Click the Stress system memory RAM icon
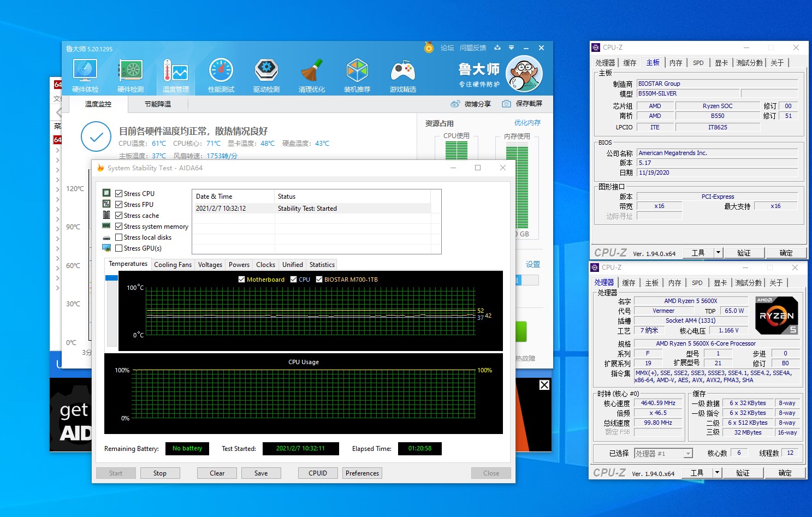The image size is (812, 517). 106,225
